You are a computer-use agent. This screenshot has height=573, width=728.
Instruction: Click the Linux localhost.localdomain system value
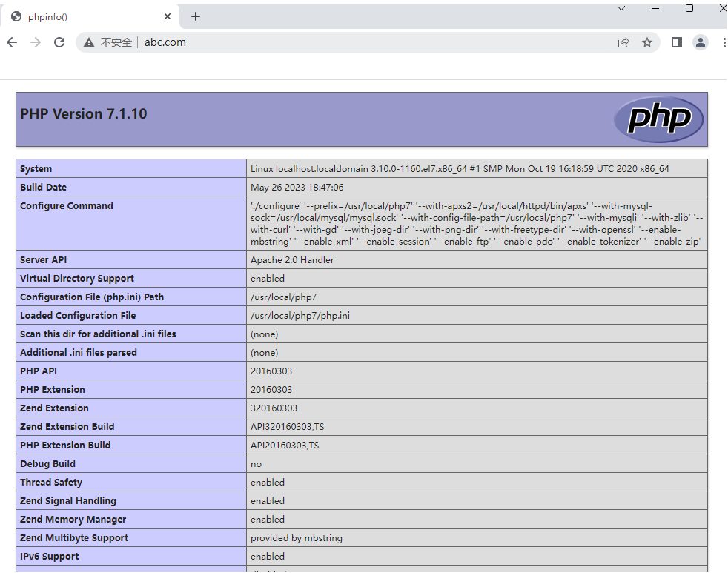point(460,168)
